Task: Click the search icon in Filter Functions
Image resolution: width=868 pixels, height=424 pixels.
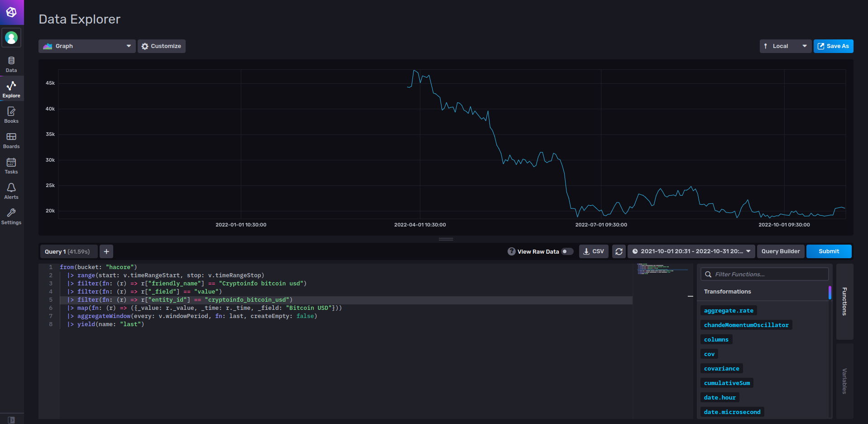Action: pos(708,274)
